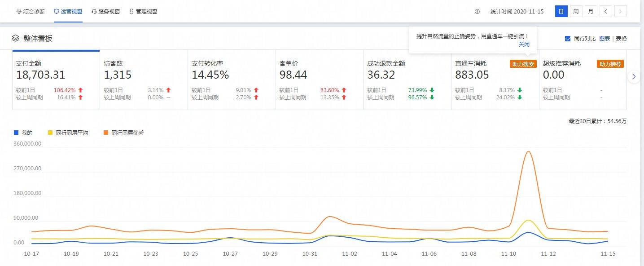Close the 直通车 tooltip via 关闭

pos(524,44)
